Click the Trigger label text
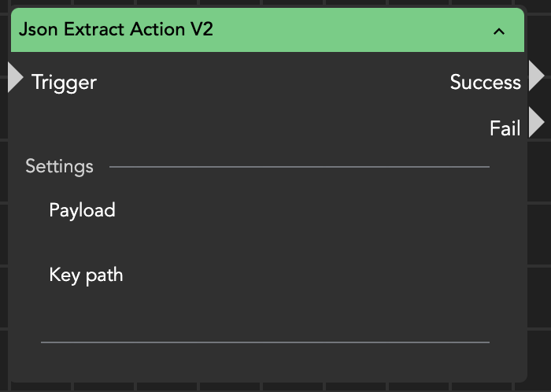551x392 pixels. click(x=64, y=82)
